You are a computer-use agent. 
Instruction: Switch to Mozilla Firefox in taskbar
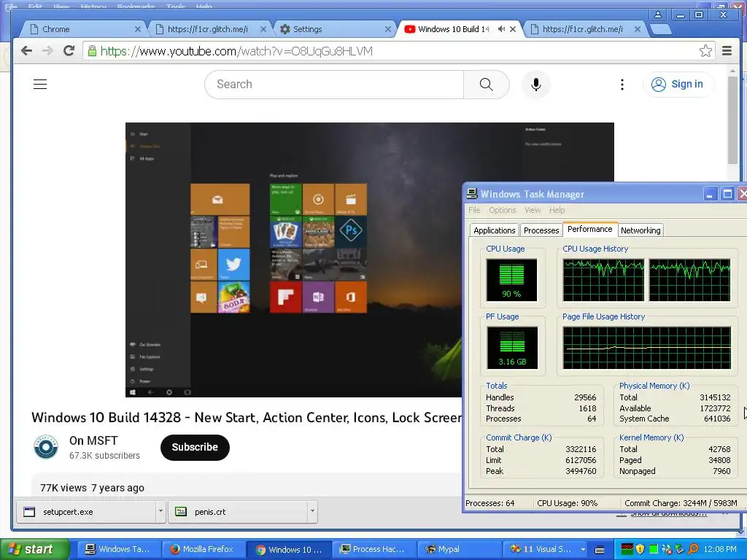click(x=204, y=549)
